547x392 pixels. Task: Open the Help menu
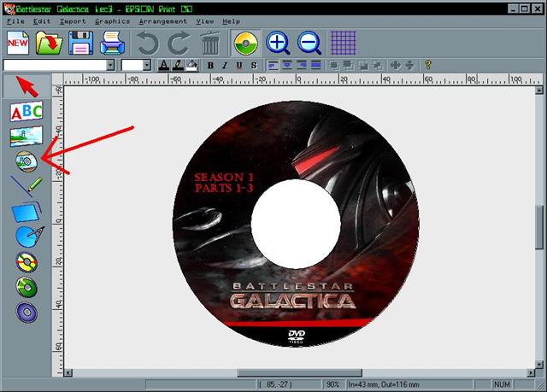(x=232, y=21)
